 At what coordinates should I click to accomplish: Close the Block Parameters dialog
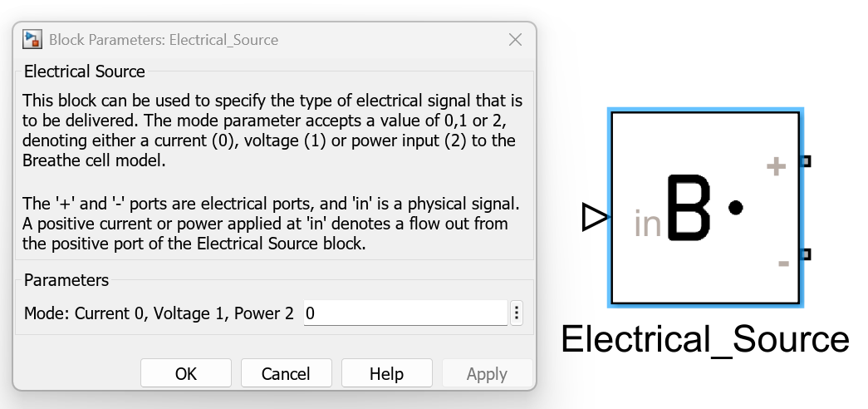click(515, 39)
